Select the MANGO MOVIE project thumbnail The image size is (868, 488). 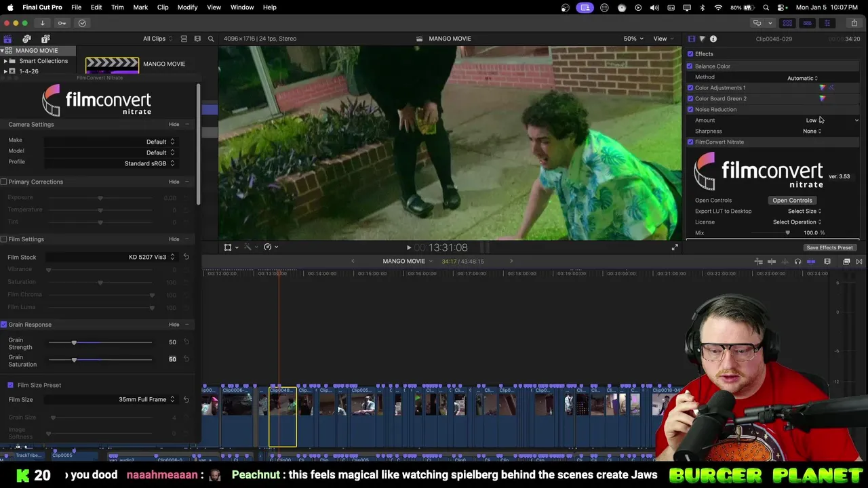click(112, 65)
